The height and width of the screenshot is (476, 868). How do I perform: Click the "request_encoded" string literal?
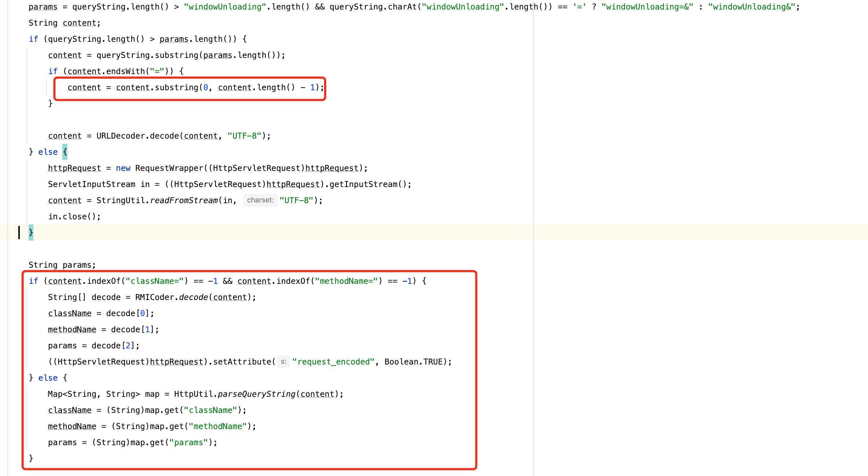[x=333, y=362]
